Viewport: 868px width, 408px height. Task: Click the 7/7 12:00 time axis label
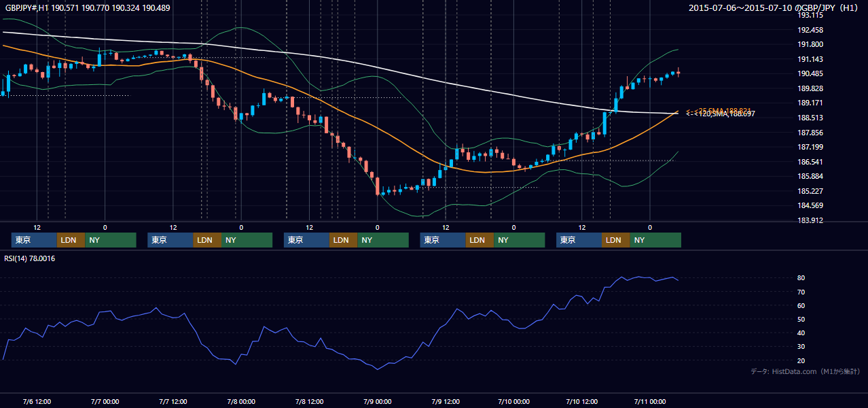click(173, 401)
